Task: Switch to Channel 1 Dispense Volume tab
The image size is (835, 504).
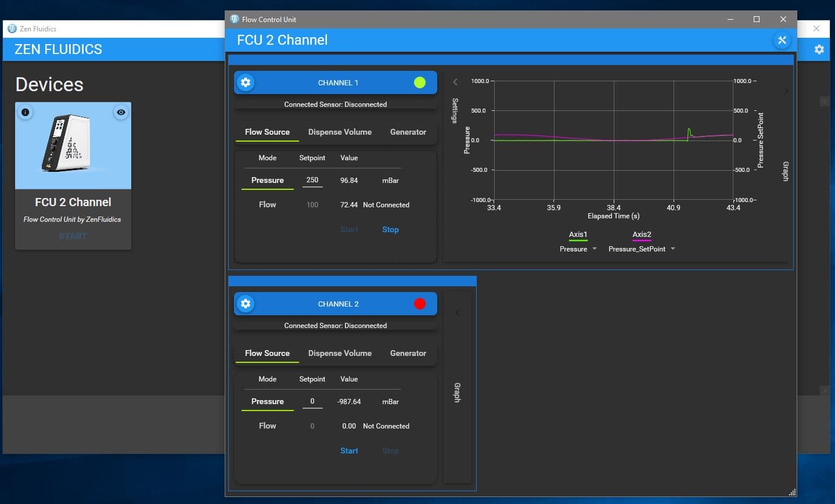Action: (340, 132)
